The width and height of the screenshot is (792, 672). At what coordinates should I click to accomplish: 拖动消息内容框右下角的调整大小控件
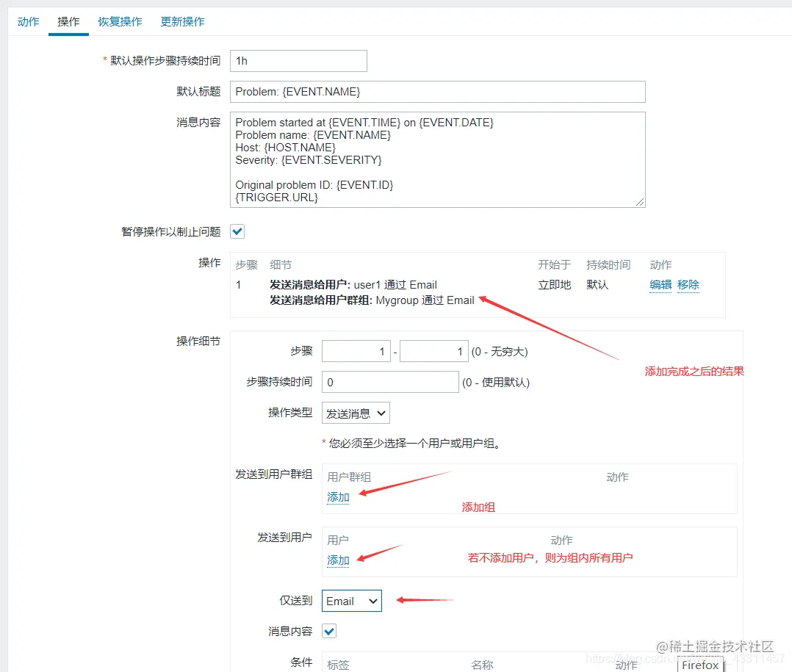(641, 203)
